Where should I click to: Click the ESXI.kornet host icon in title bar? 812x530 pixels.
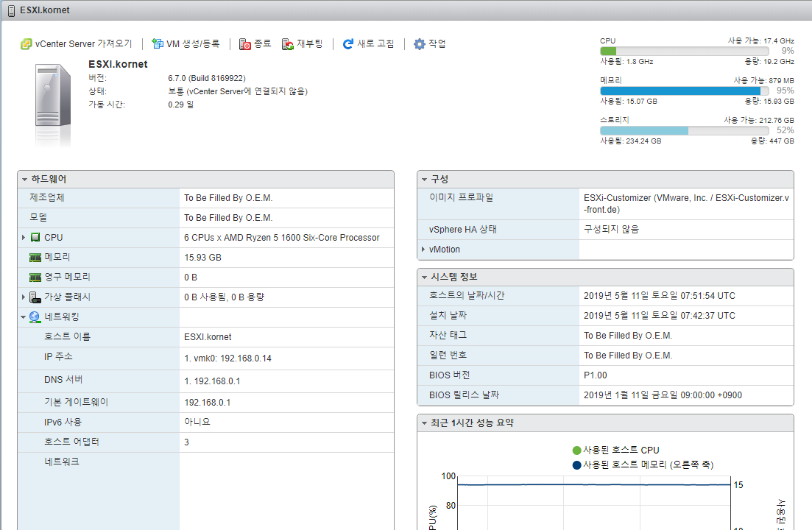point(11,10)
